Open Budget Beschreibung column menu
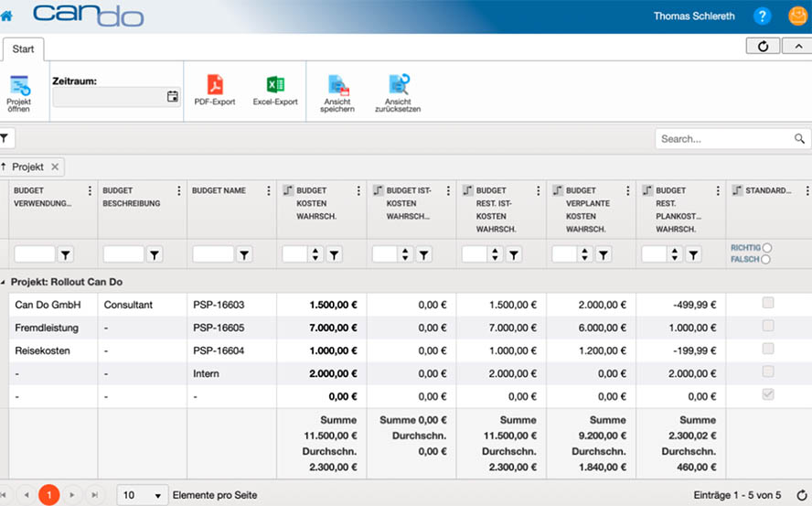 [x=178, y=191]
